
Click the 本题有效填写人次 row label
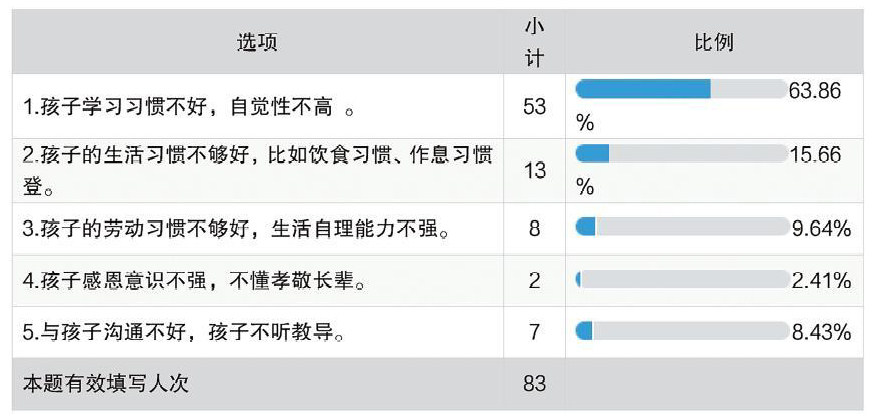coord(106,384)
